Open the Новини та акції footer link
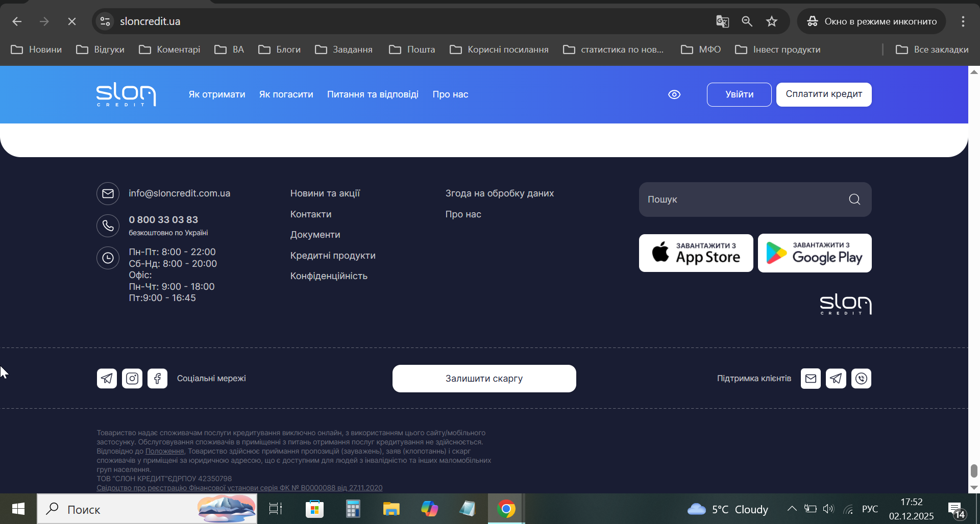This screenshot has width=980, height=524. [x=325, y=193]
